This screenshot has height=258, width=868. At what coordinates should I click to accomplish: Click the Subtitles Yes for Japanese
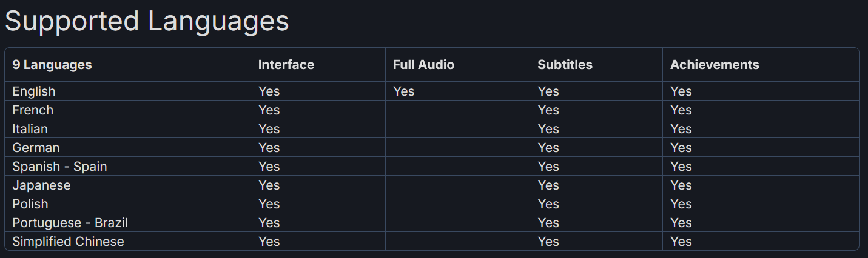(548, 185)
